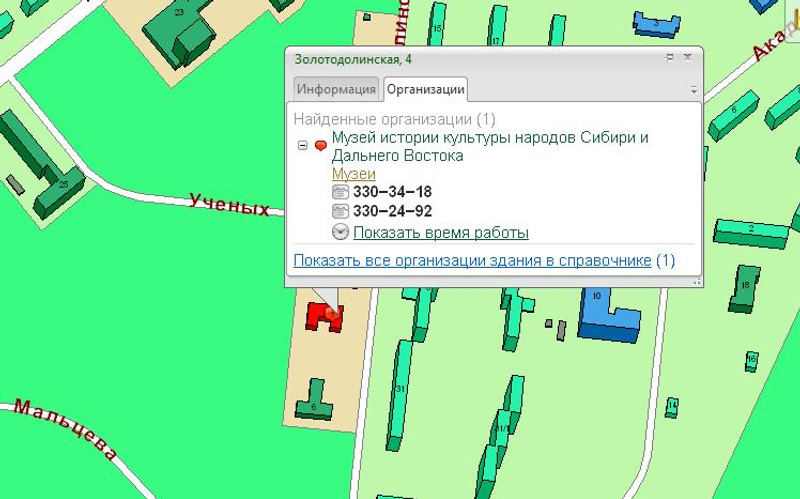Screen dimensions: 800x499
Task: Select the Организации tab
Action: pos(426,89)
